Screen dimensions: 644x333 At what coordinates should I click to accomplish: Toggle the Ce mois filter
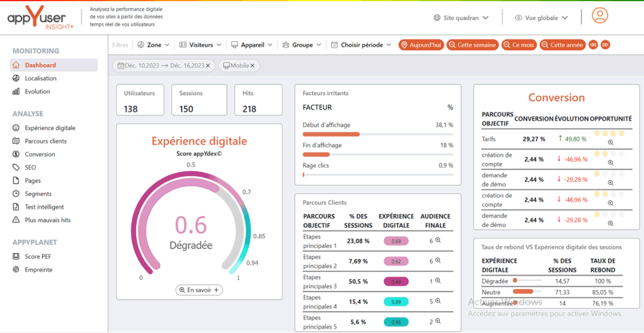point(519,44)
